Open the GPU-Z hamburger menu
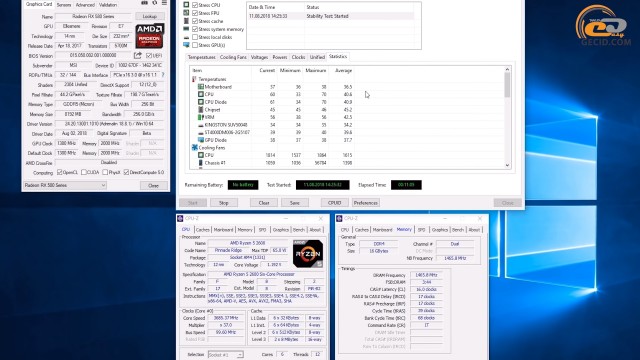This screenshot has height=360, width=640. (164, 3)
